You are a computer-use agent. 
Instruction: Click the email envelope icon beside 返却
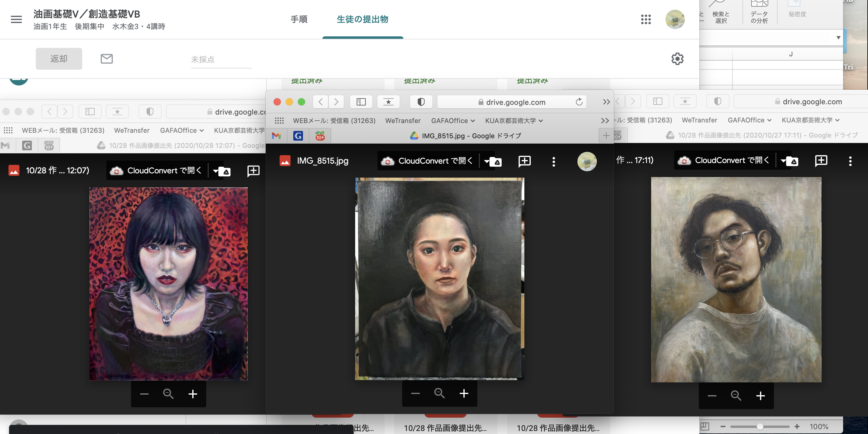[x=106, y=58]
